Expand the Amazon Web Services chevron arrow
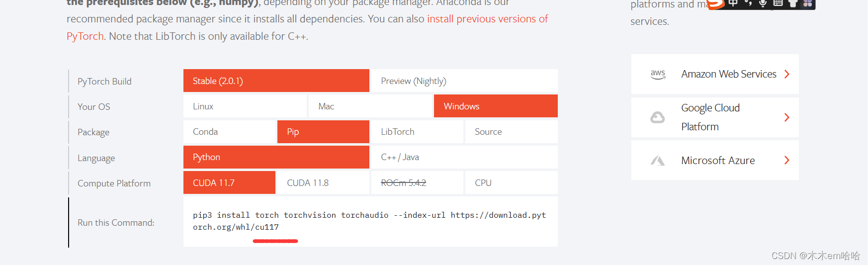868x265 pixels. [787, 74]
